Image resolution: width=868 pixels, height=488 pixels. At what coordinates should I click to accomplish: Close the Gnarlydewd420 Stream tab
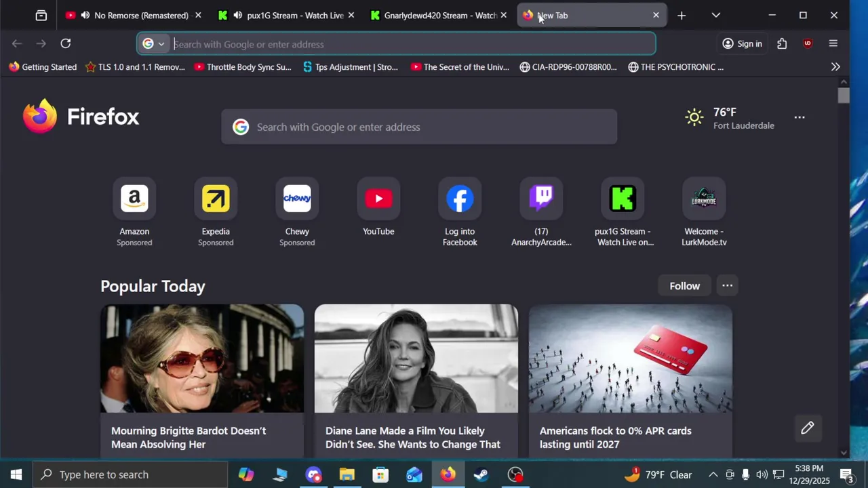[x=503, y=15]
